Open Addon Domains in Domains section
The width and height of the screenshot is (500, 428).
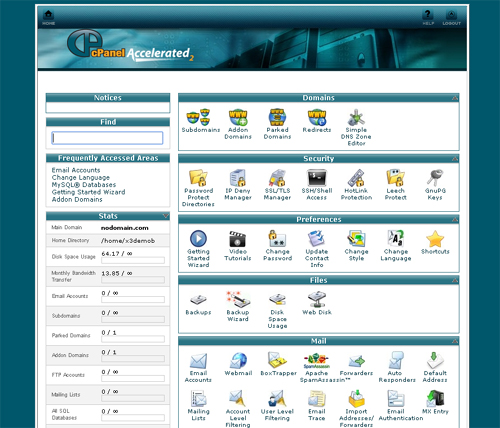[238, 117]
